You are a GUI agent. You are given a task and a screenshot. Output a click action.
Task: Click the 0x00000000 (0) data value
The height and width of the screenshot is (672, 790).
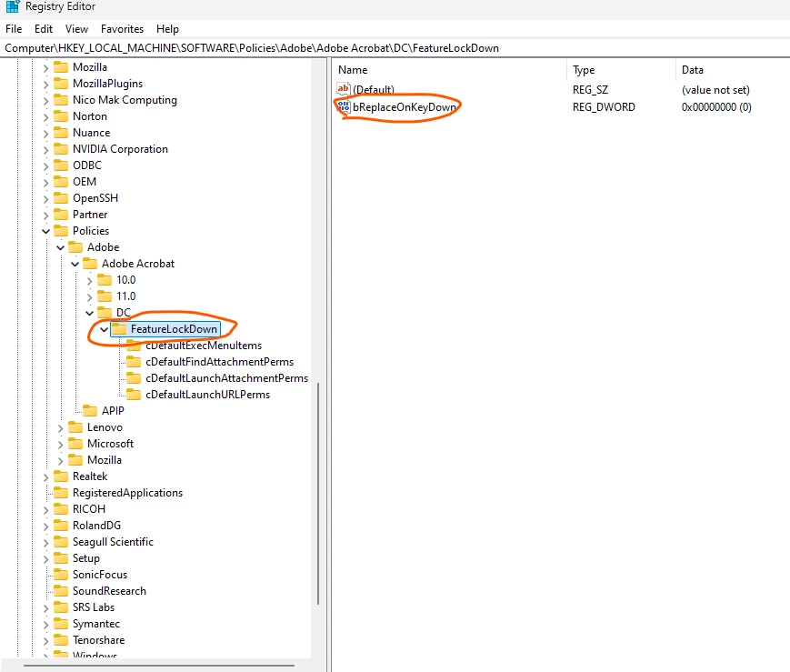716,107
